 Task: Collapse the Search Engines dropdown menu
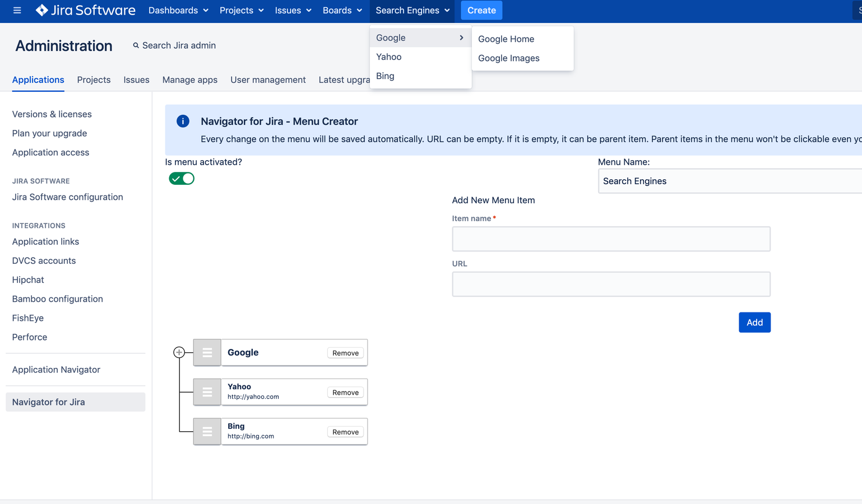coord(413,10)
